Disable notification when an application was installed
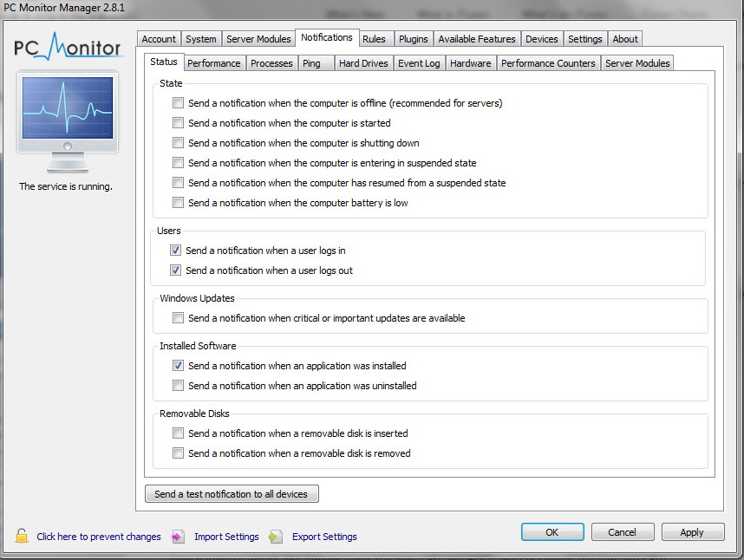Viewport: 744px width, 560px height. click(178, 366)
